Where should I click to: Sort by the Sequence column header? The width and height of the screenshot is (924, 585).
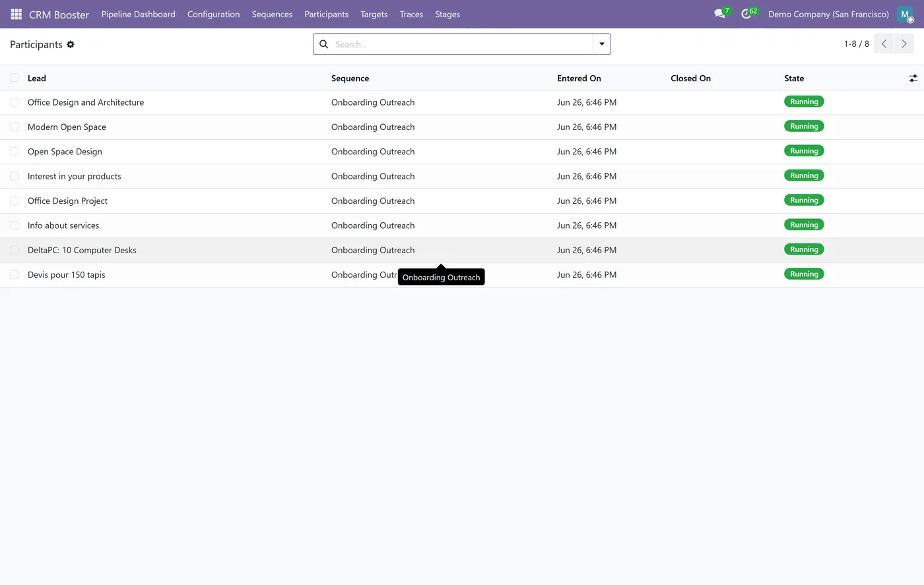coord(350,78)
